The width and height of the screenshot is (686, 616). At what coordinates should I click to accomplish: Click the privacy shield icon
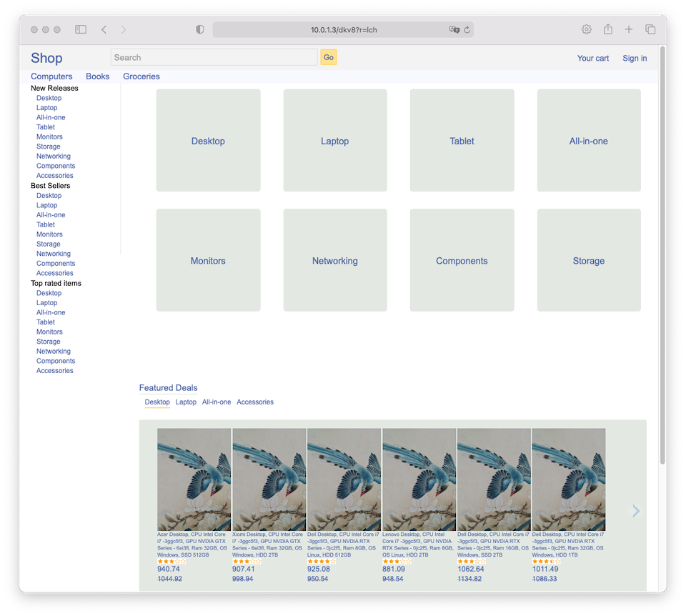(x=200, y=29)
